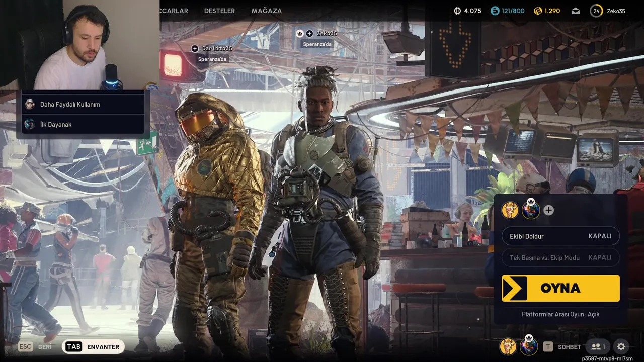Select the Zeko35 nameplate above character
The height and width of the screenshot is (362, 644).
point(327,33)
